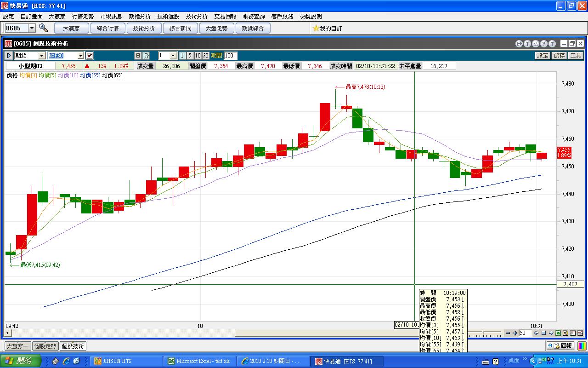Select the 分 minute period toggle
The image size is (588, 368).
tap(146, 56)
